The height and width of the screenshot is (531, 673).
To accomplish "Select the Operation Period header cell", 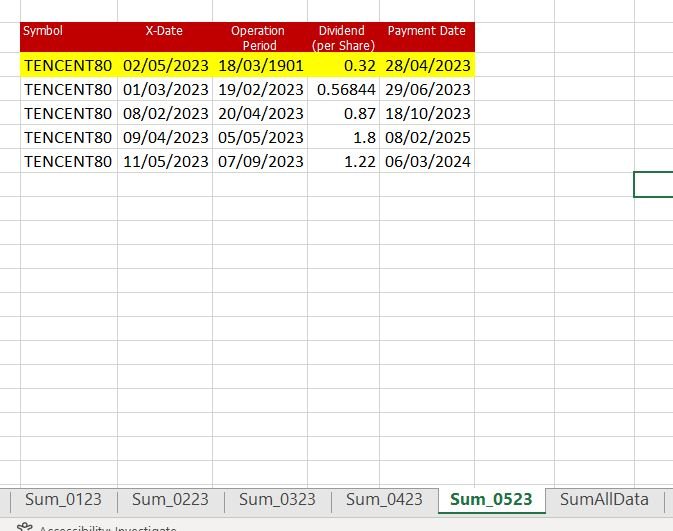I will 259,37.
